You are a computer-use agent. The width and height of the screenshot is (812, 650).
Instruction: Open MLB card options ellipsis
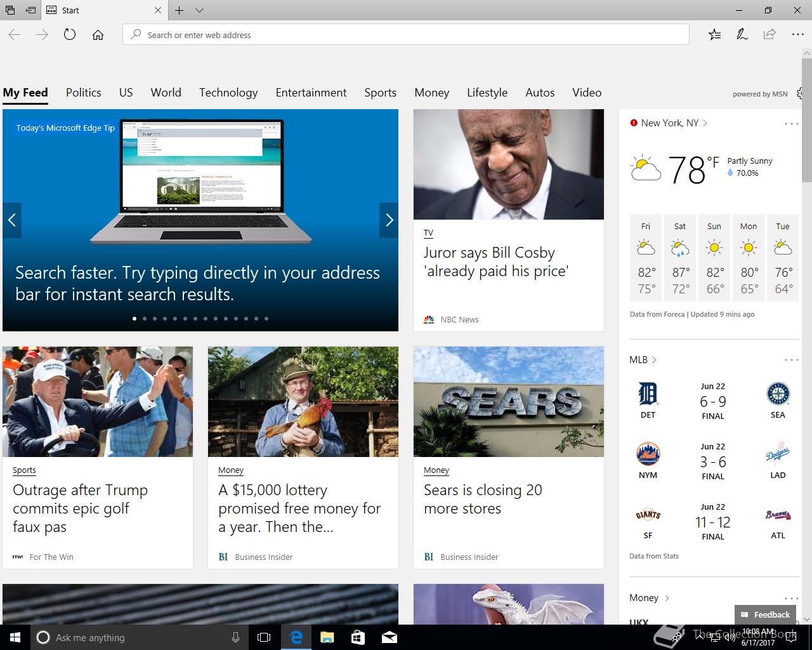[x=792, y=360]
